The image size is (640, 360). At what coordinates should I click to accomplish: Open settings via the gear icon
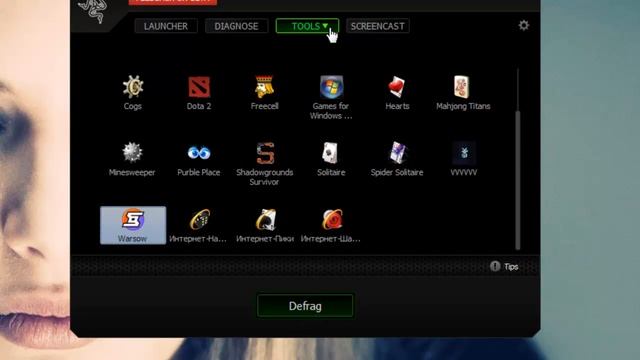coord(524,25)
